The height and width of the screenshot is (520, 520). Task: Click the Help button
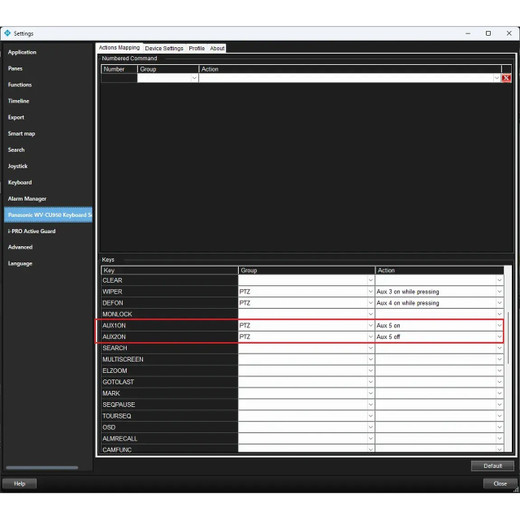(20, 483)
